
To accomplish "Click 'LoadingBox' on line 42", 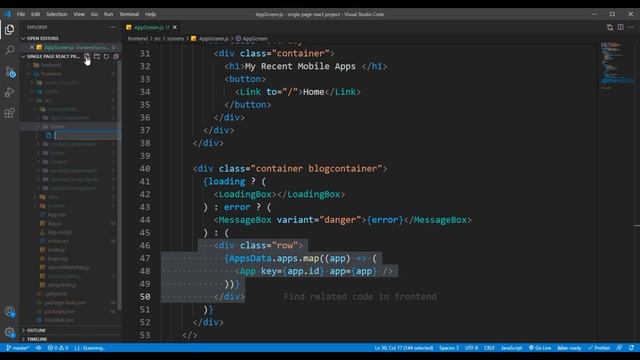I will [245, 194].
